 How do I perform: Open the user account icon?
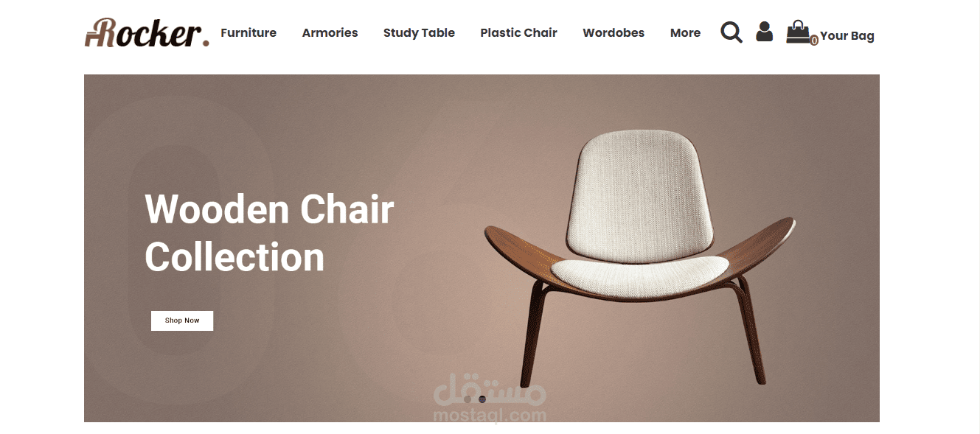point(765,32)
